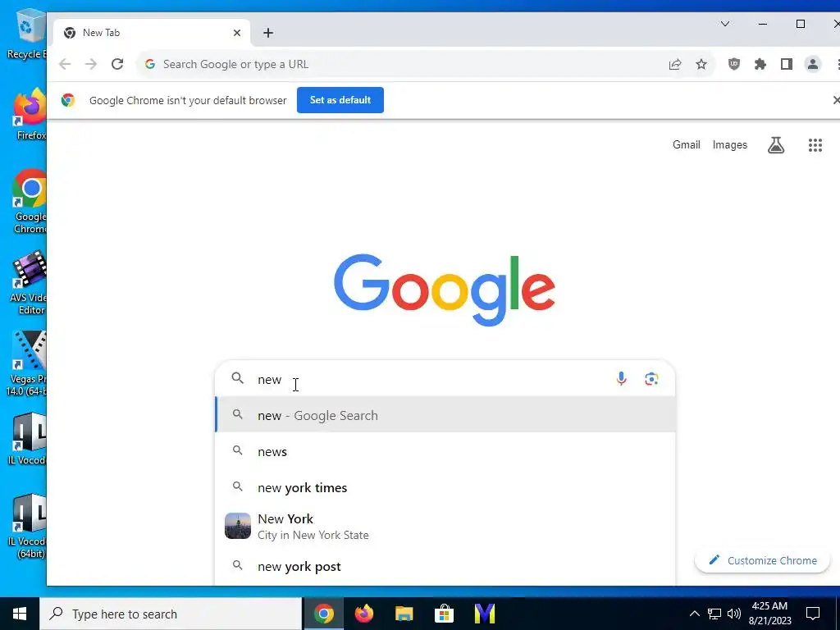Screen dimensions: 840x630
Task: Open the Images link
Action: click(729, 144)
